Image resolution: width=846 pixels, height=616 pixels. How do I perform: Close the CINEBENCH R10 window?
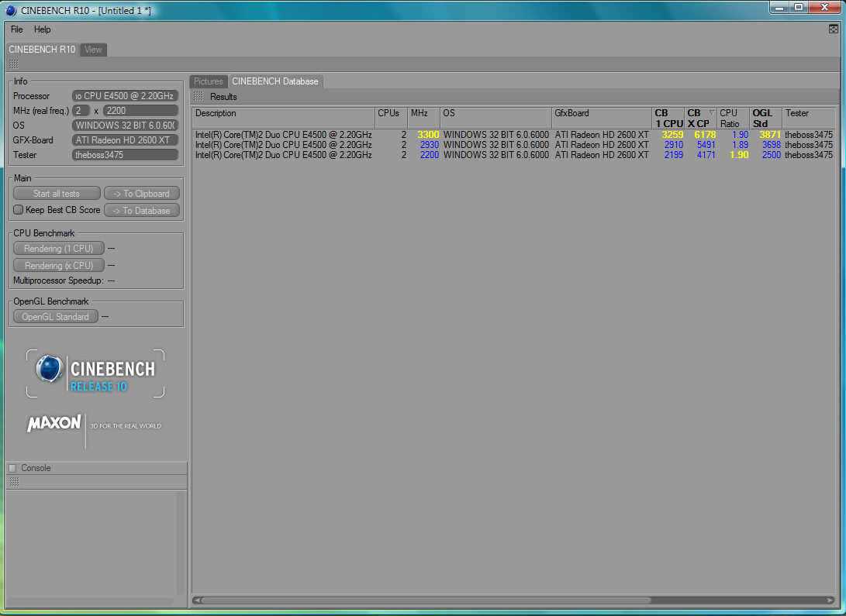(x=825, y=7)
